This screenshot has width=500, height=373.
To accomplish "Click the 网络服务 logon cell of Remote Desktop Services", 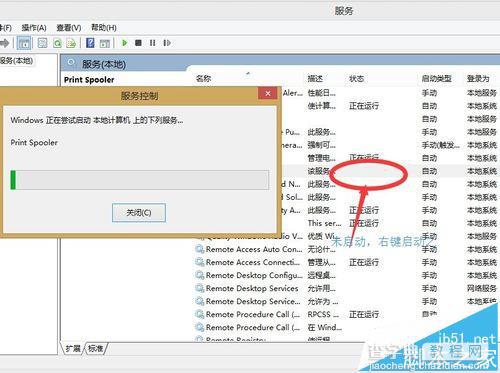I will (x=482, y=288).
